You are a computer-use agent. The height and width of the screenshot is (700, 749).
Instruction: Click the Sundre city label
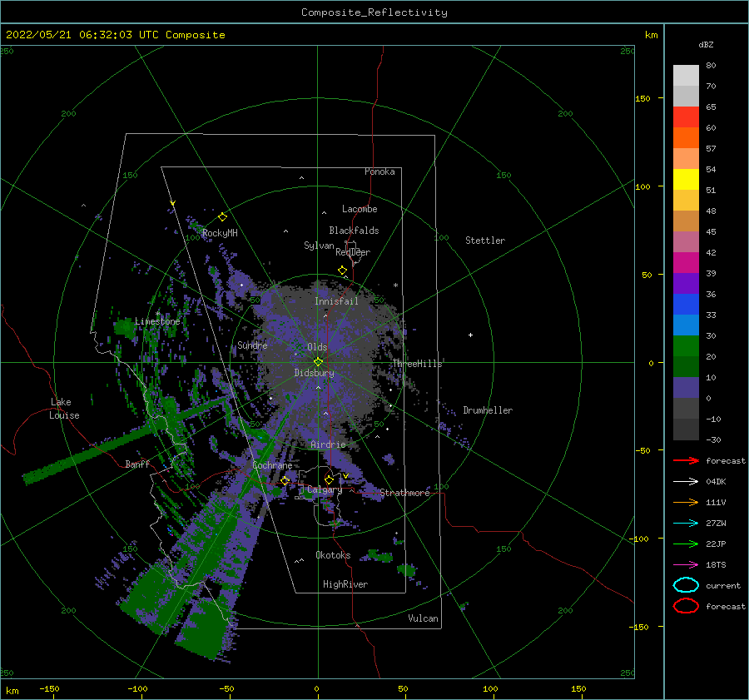[x=252, y=345]
